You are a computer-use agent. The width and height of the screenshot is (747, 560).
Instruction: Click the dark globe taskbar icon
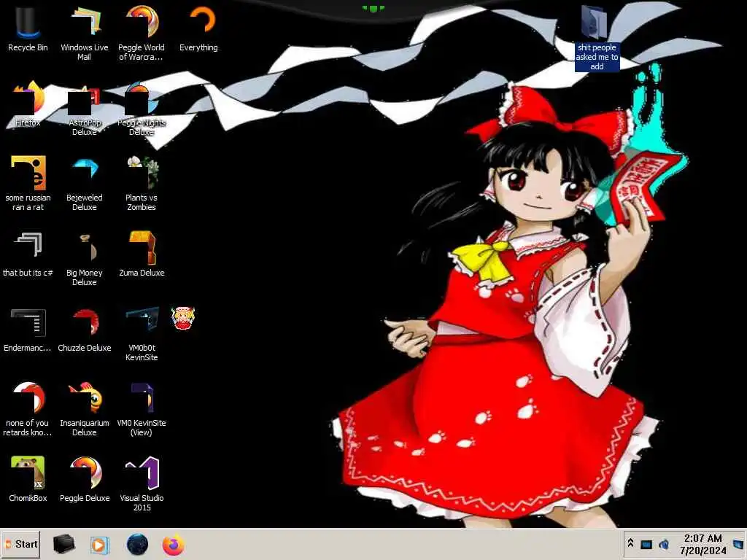click(138, 544)
